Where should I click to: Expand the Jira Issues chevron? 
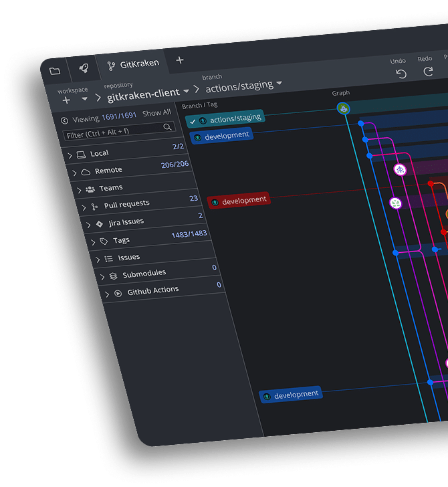tap(88, 225)
